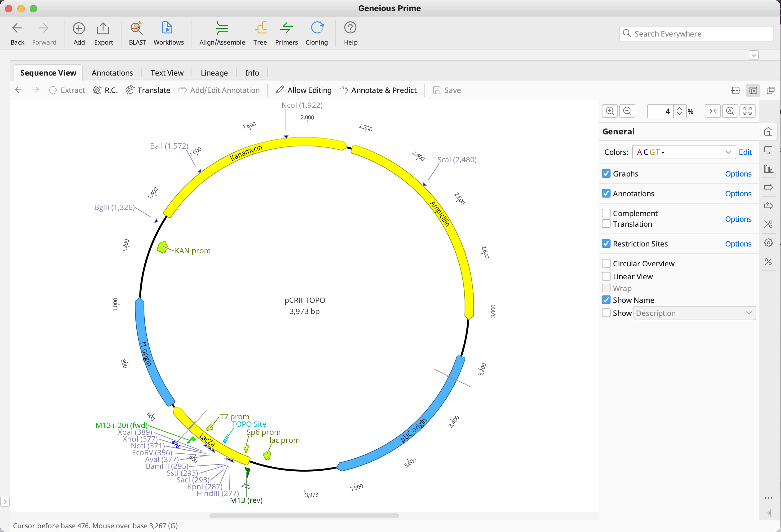
Task: Open the Cloning tool
Action: (316, 28)
